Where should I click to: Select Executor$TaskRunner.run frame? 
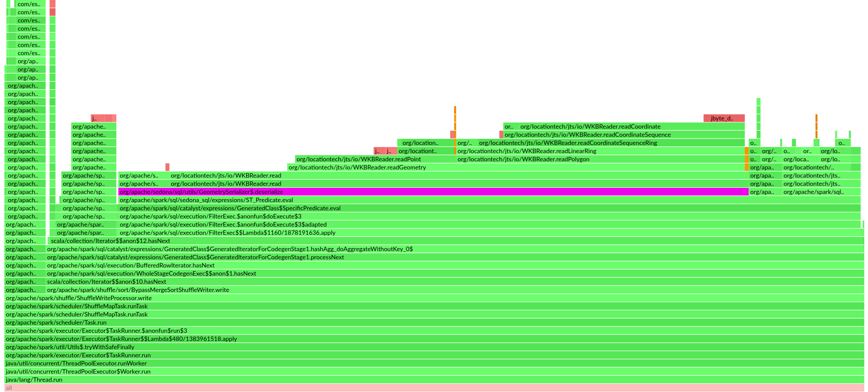(x=434, y=355)
